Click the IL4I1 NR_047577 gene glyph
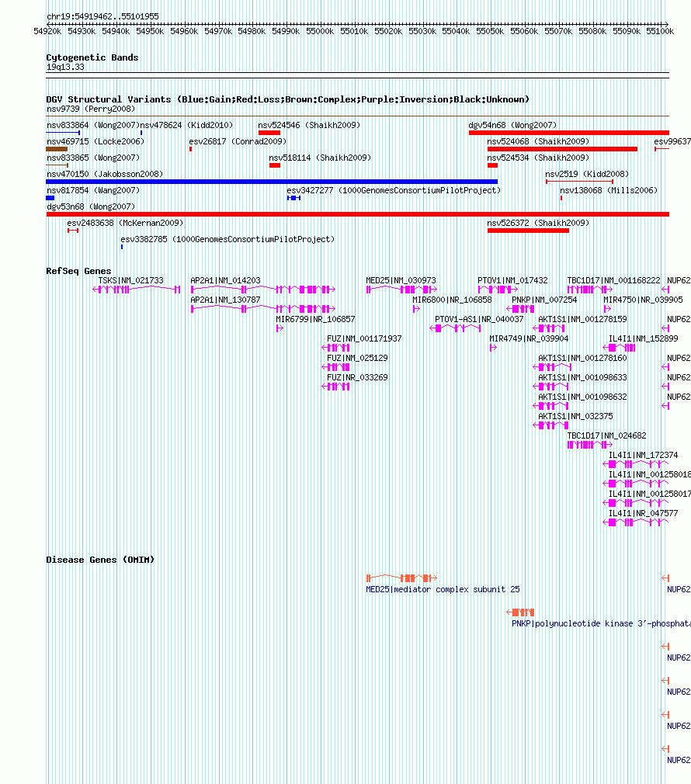The height and width of the screenshot is (784, 691). pos(636,522)
